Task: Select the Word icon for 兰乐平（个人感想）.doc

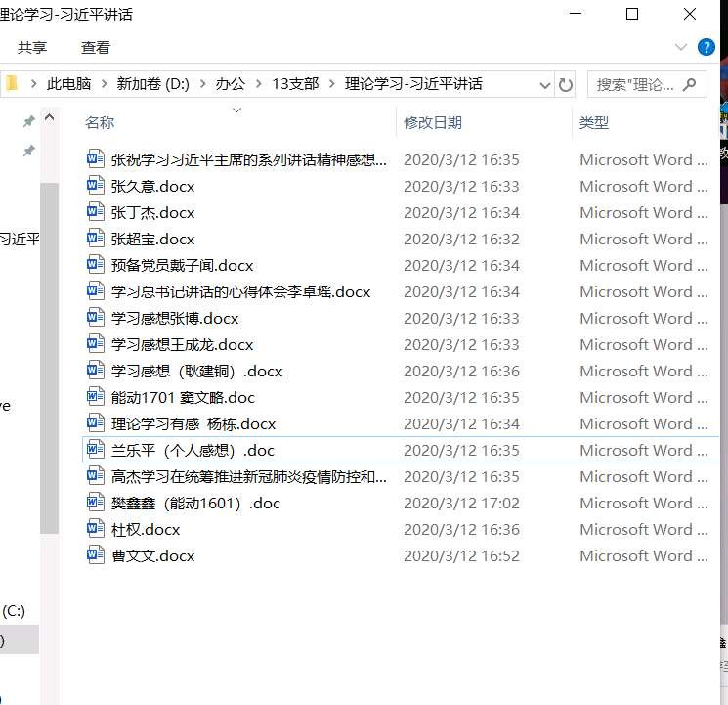Action: 95,450
